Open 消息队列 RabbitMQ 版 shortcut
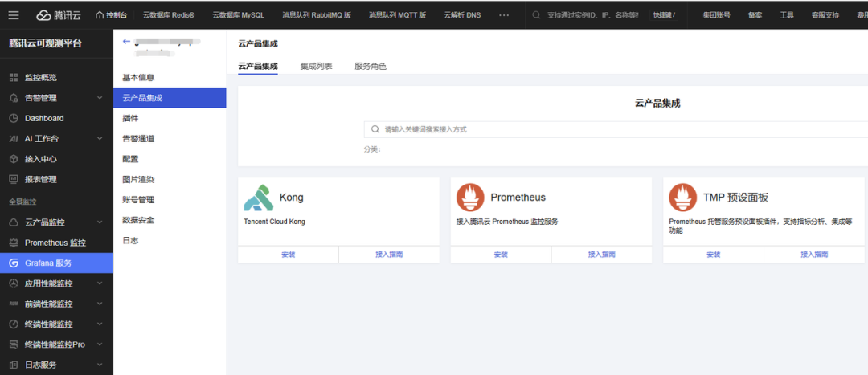 pyautogui.click(x=317, y=15)
